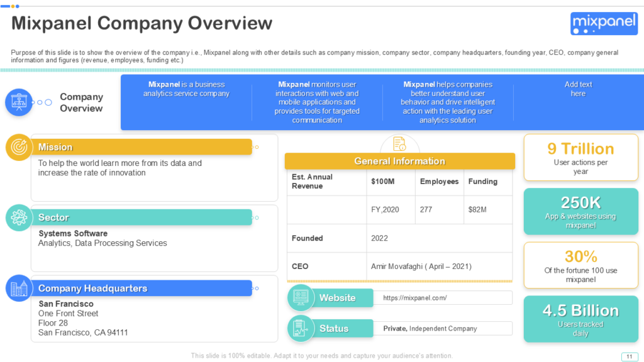
Task: Click the Employees table header cell
Action: [439, 182]
